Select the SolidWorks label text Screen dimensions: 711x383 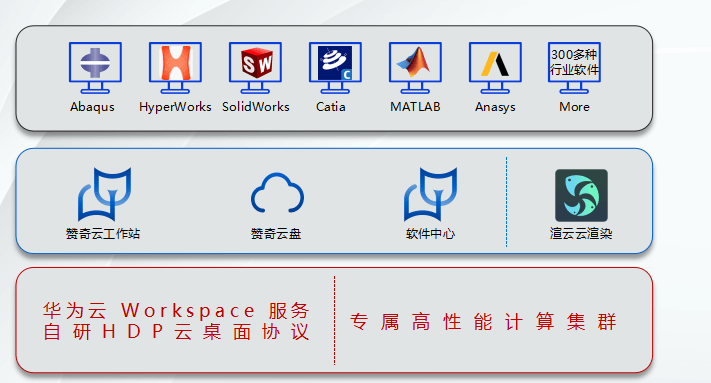coord(256,107)
